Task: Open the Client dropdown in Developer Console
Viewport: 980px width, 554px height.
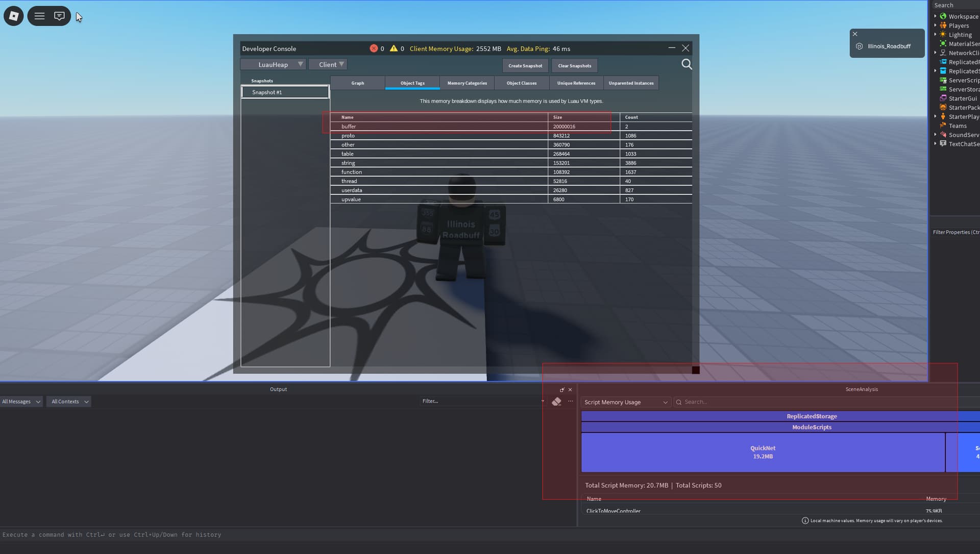Action: coord(328,64)
